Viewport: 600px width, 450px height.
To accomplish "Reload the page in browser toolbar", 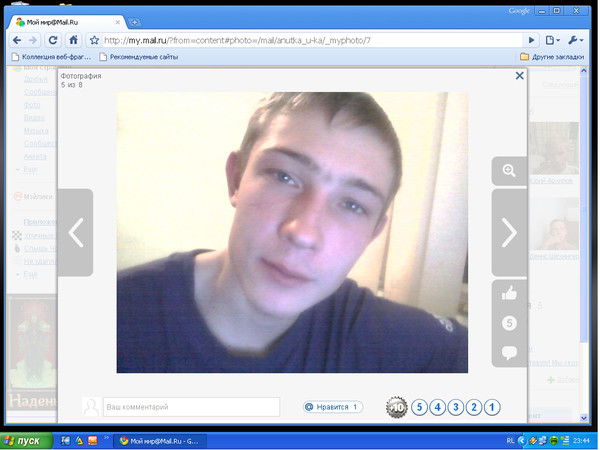I will point(52,40).
